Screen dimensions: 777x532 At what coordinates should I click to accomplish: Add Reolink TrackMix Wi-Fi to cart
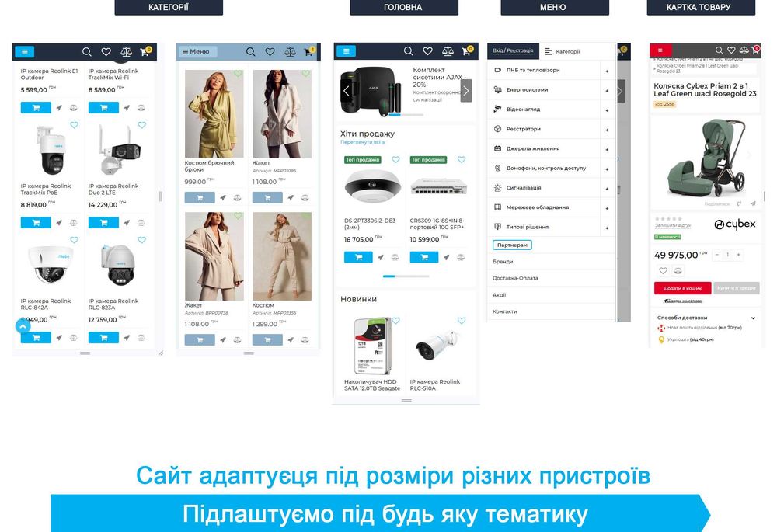[103, 107]
